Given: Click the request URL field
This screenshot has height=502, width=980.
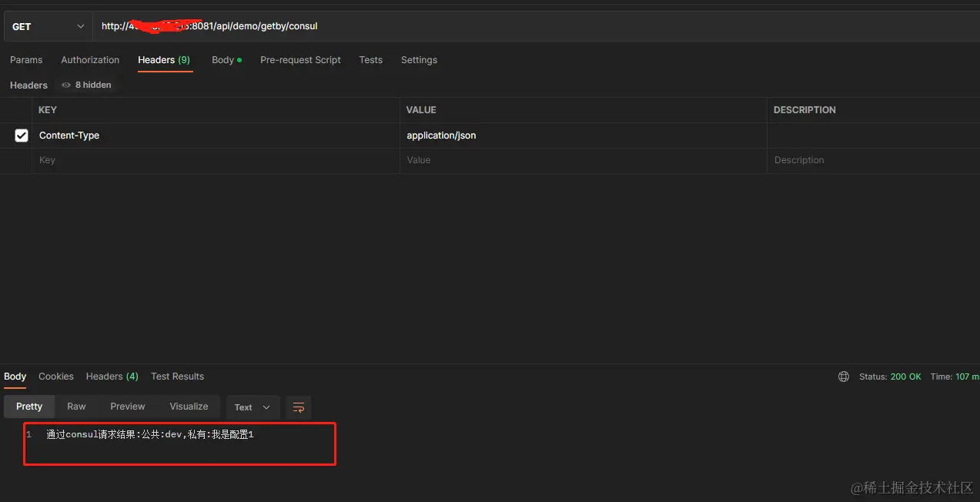Looking at the screenshot, I should pyautogui.click(x=536, y=26).
